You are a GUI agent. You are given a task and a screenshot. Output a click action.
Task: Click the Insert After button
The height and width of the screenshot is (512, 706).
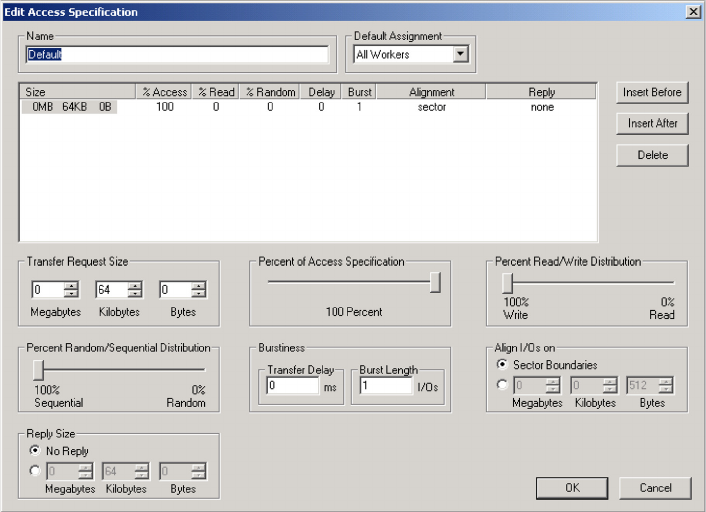pos(652,123)
